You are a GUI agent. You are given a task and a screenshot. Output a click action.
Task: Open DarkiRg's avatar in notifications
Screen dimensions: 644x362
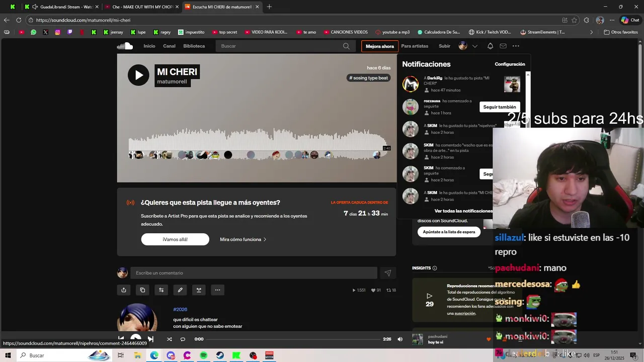click(411, 84)
